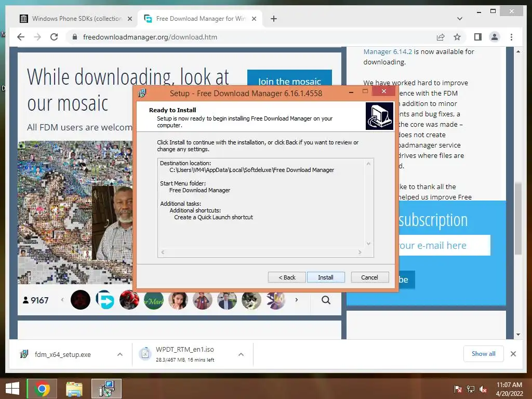Screen dimensions: 532x399
Task: Go back in Chrome browser
Action: point(21,37)
